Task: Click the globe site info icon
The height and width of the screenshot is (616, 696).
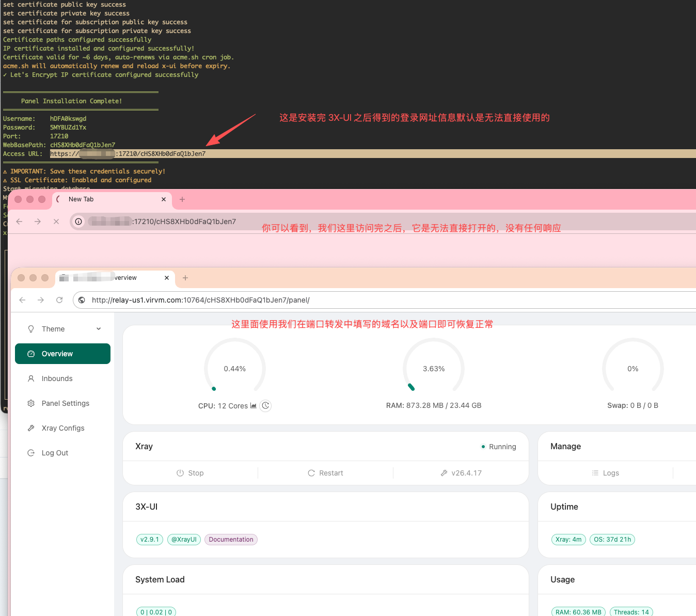Action: (82, 300)
